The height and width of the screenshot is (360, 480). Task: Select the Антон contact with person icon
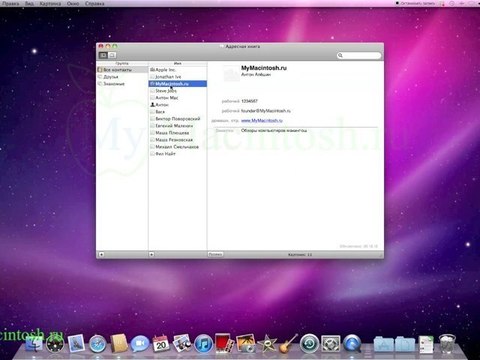[x=178, y=105]
